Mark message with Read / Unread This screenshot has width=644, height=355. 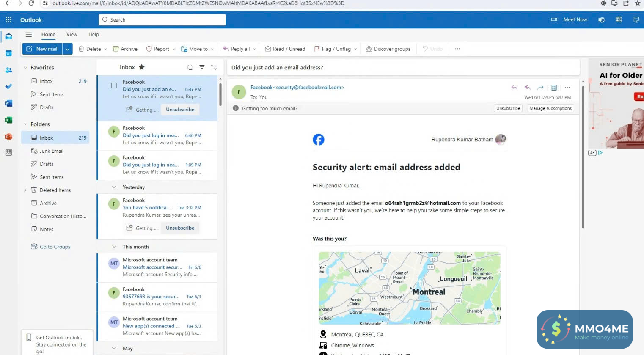coord(285,49)
